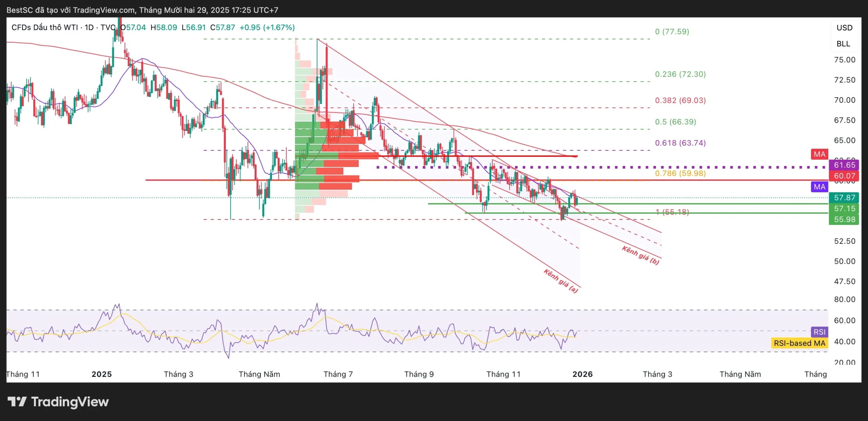Select the Kênh giá (b) channel label
The image size is (868, 421).
(640, 255)
